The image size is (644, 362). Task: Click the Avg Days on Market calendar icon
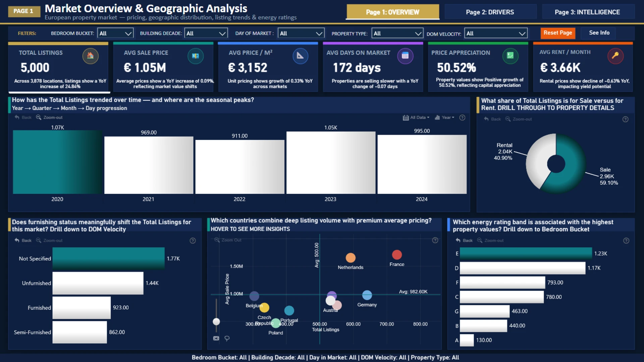click(x=405, y=56)
